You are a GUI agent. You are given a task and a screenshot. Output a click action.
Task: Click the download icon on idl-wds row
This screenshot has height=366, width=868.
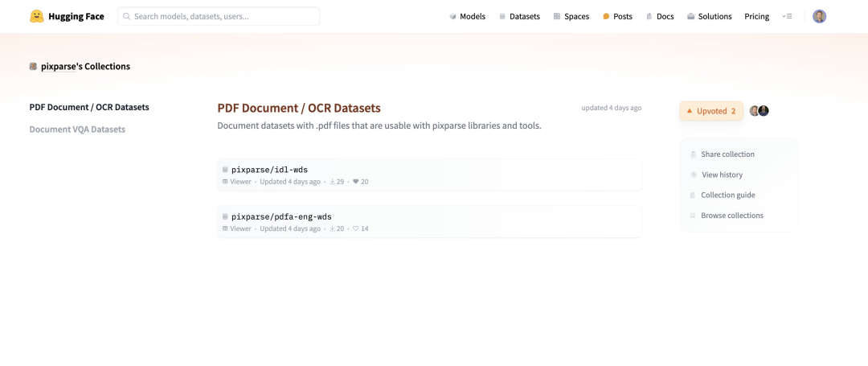pyautogui.click(x=332, y=182)
